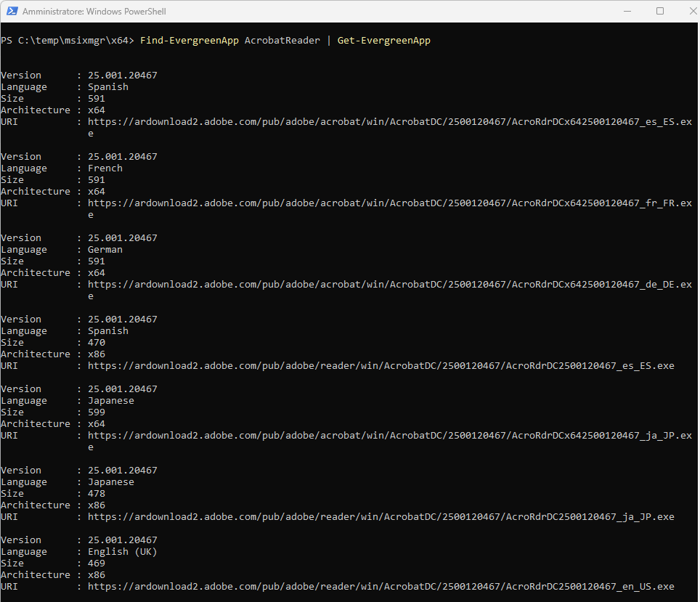The width and height of the screenshot is (700, 602).
Task: Click the size value '469'
Action: pos(97,563)
